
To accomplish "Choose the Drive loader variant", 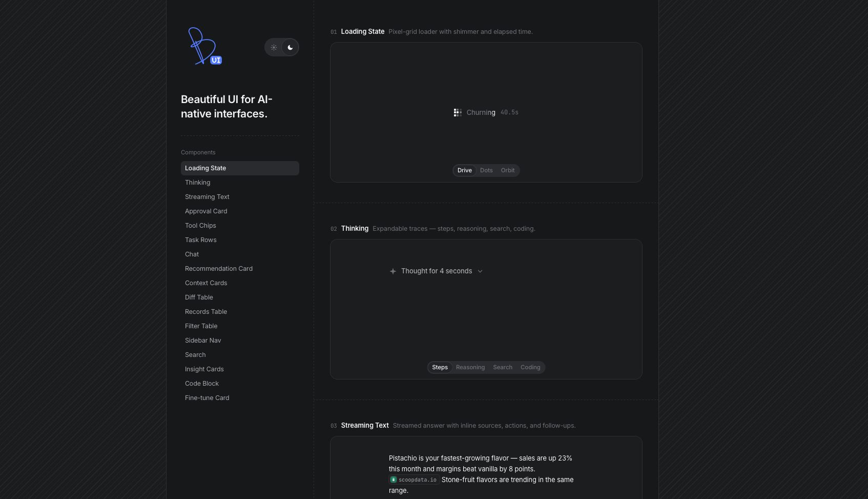I will 465,170.
